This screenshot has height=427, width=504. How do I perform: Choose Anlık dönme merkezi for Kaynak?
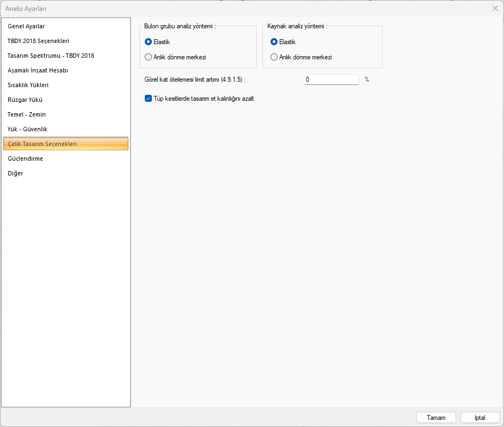[274, 57]
